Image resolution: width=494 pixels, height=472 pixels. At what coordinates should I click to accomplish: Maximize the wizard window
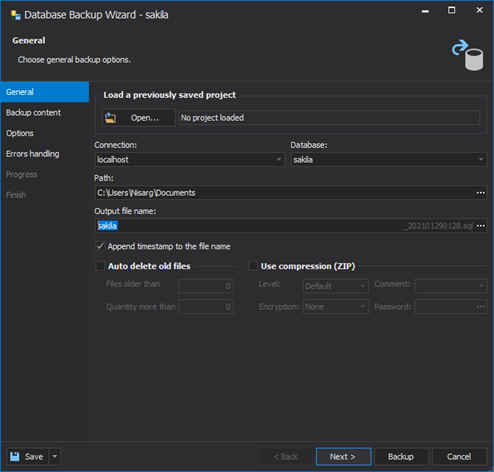click(x=451, y=10)
